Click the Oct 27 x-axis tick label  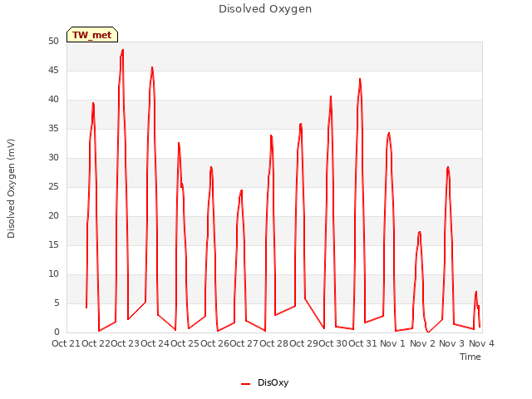[x=244, y=343]
